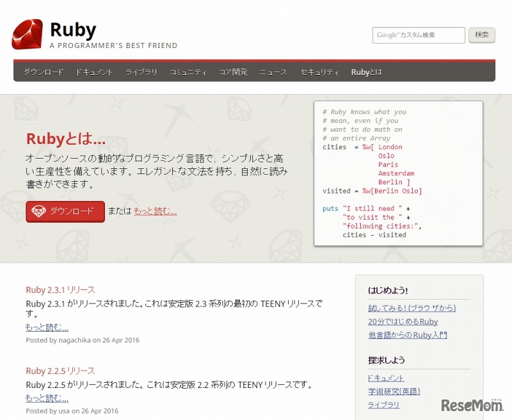Viewport: 512px width, 420px height.
Task: Open the セキュリティ nav menu item
Action: click(x=319, y=72)
